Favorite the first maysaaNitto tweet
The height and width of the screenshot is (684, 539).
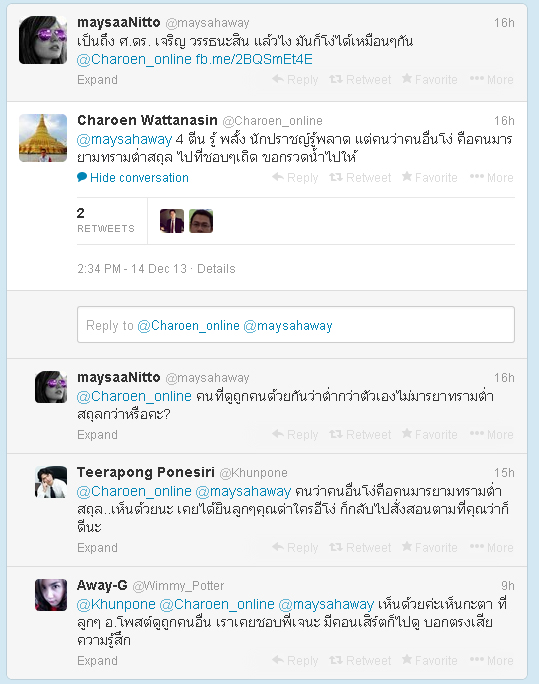pos(430,80)
